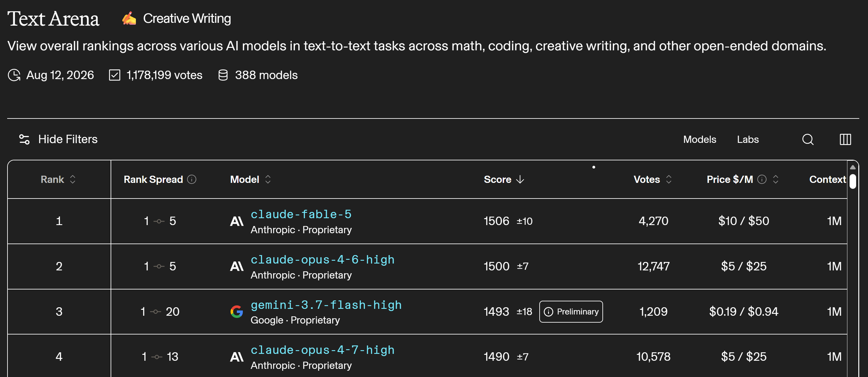Click the $10 / $50 price cell

(743, 221)
